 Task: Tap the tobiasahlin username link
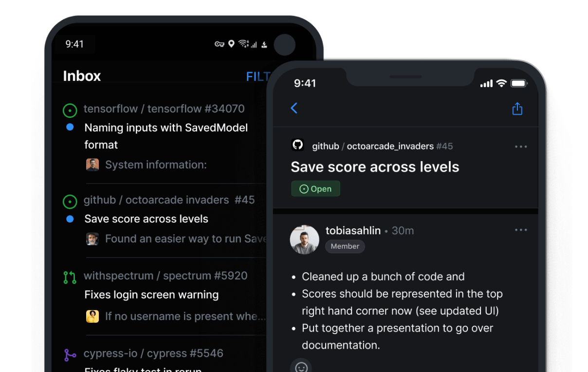click(353, 231)
